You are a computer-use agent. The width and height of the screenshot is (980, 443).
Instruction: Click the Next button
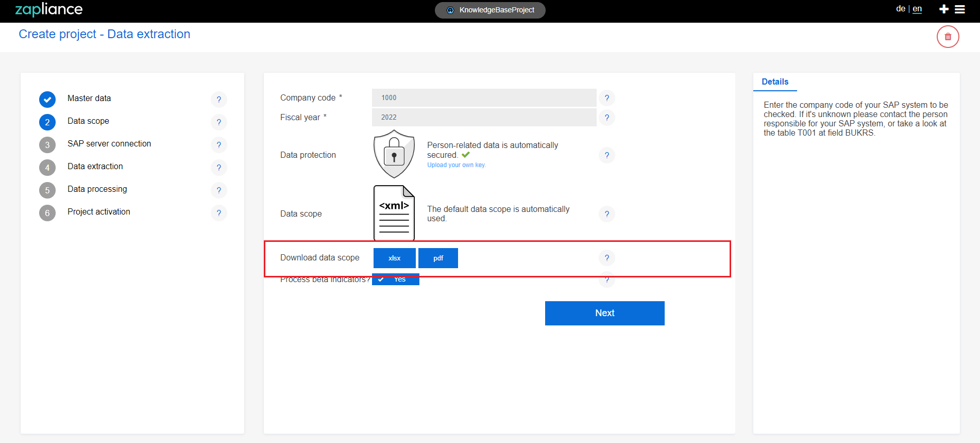pos(605,313)
